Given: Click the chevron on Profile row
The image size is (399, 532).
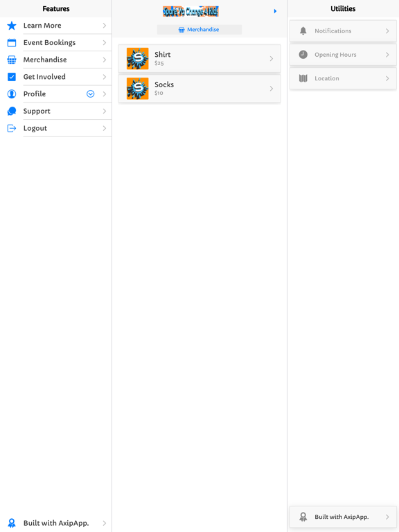Looking at the screenshot, I should pos(105,94).
